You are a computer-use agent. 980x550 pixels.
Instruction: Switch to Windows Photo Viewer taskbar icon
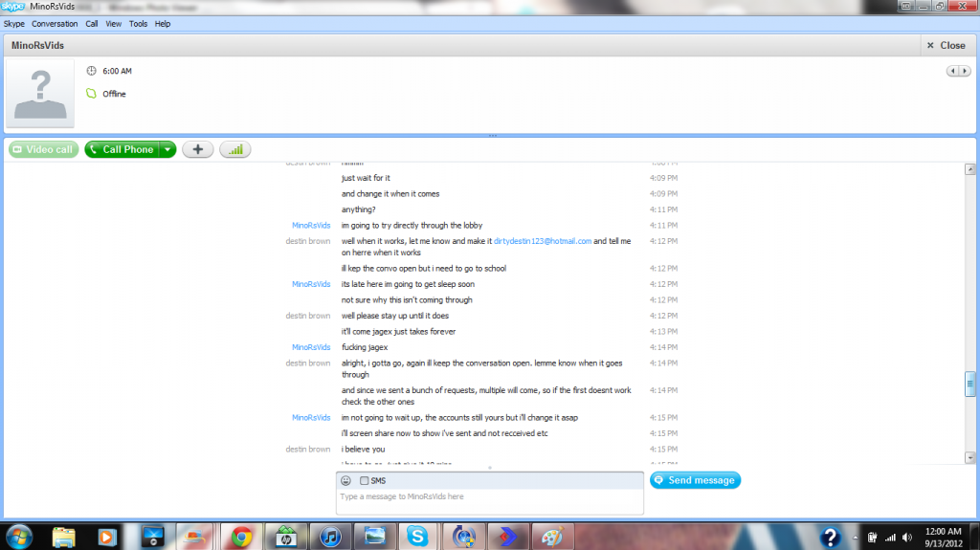(375, 537)
